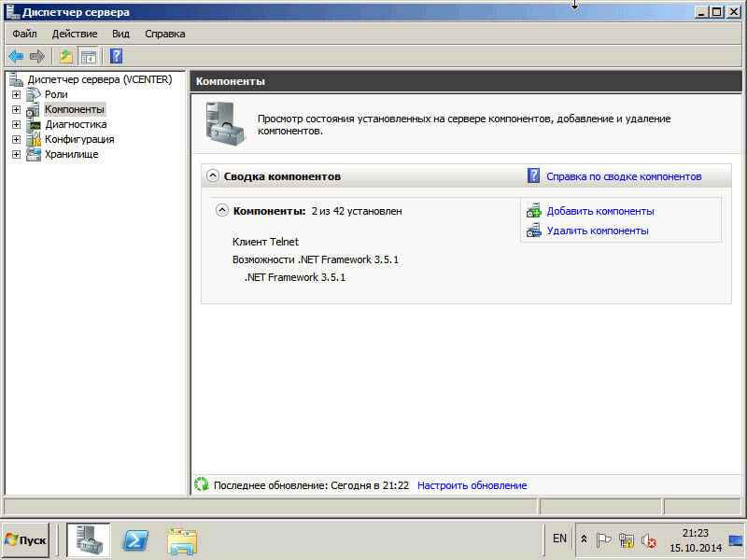Screen dimensions: 747x560
Task: Click the Сводка компонентов heading
Action: point(282,176)
